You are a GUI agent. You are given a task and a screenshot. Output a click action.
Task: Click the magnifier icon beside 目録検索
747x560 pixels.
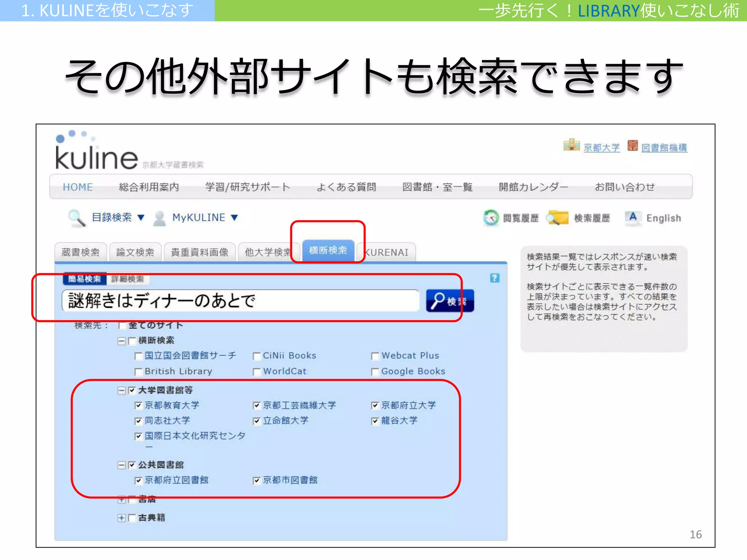point(77,218)
